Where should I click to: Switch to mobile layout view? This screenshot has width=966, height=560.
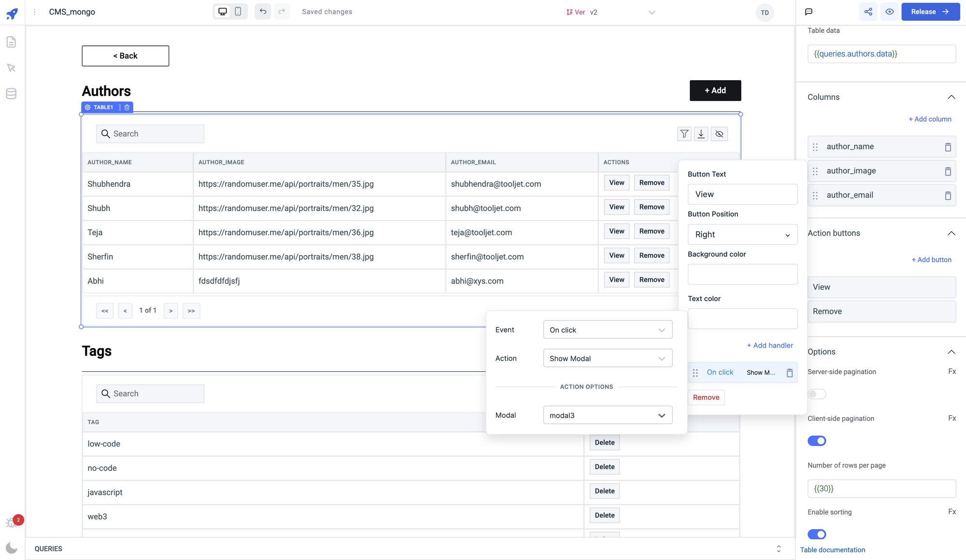click(238, 12)
